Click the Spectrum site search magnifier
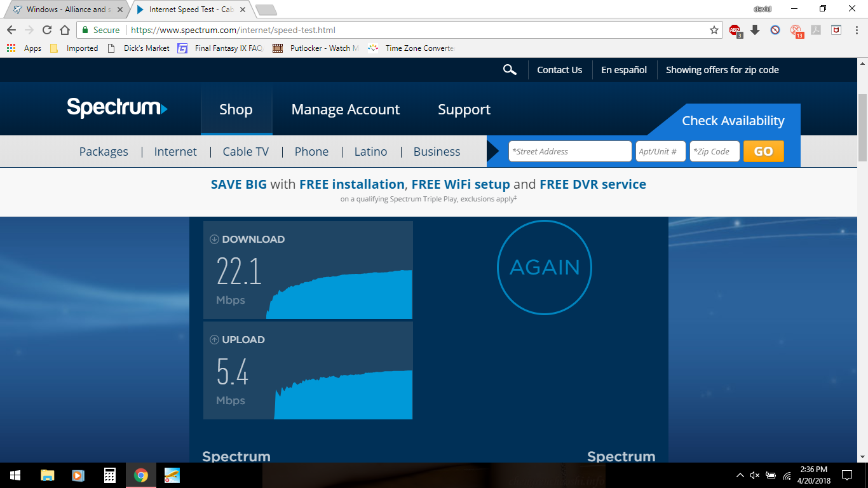 [510, 70]
